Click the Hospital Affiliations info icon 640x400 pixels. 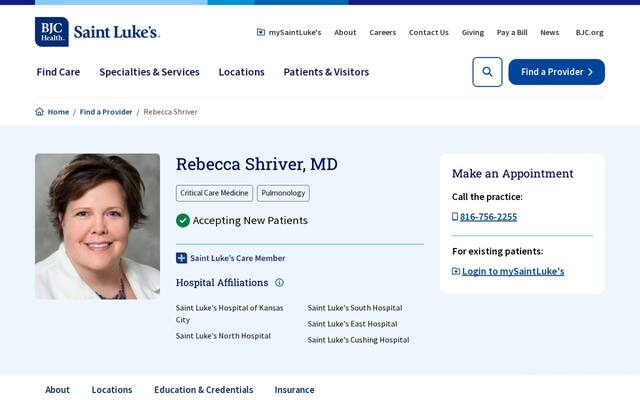[279, 282]
